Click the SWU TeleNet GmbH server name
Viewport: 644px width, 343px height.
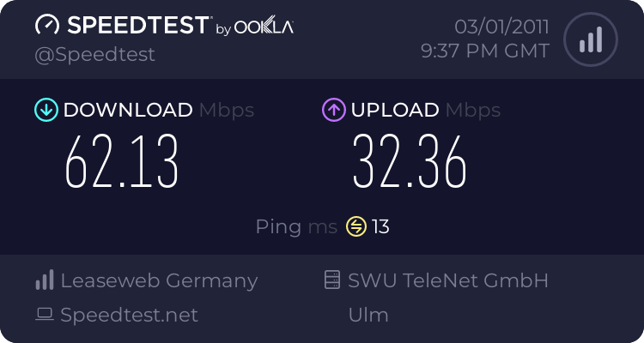(x=447, y=280)
